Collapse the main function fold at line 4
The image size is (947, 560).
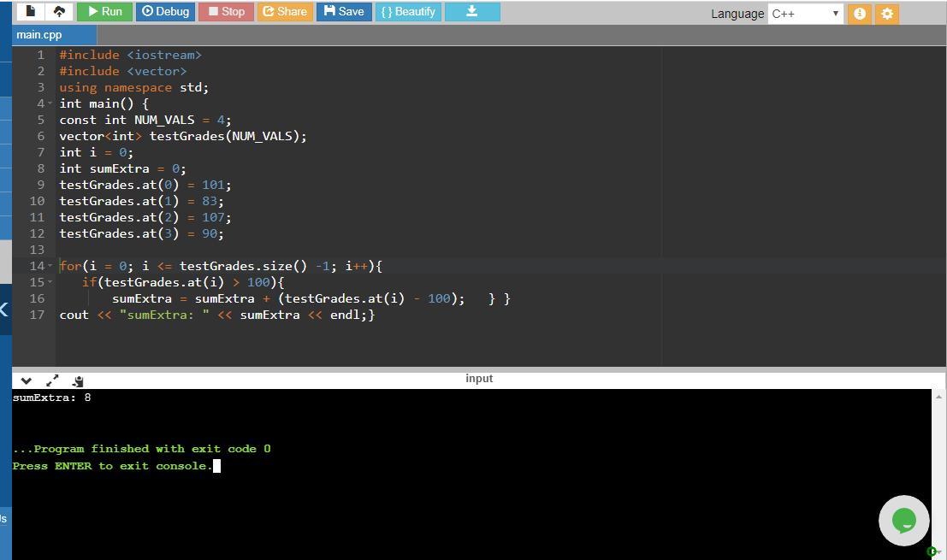50,103
